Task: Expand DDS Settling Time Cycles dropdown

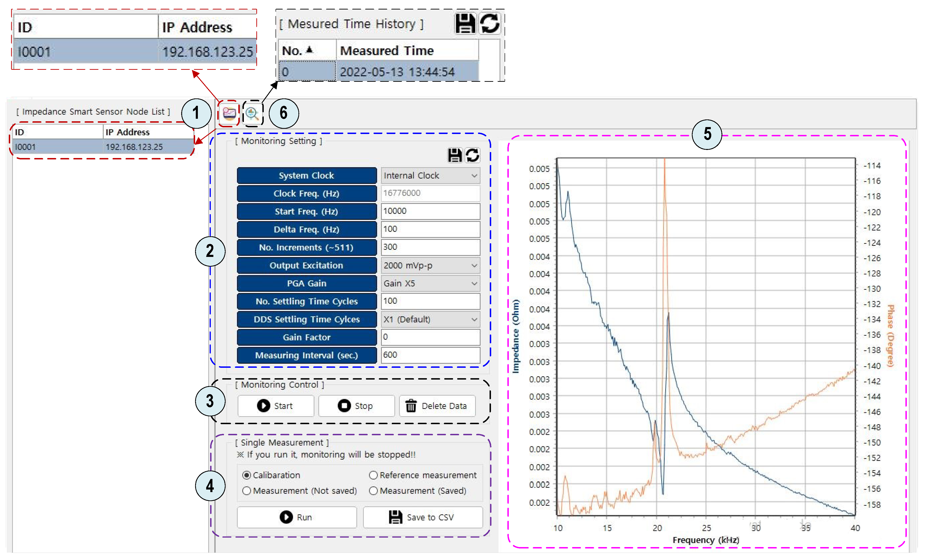Action: 430,320
